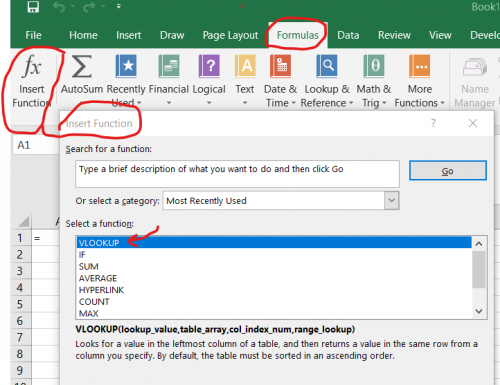Click cell A1 containing equals sign
The image size is (500, 385).
pyautogui.click(x=46, y=238)
